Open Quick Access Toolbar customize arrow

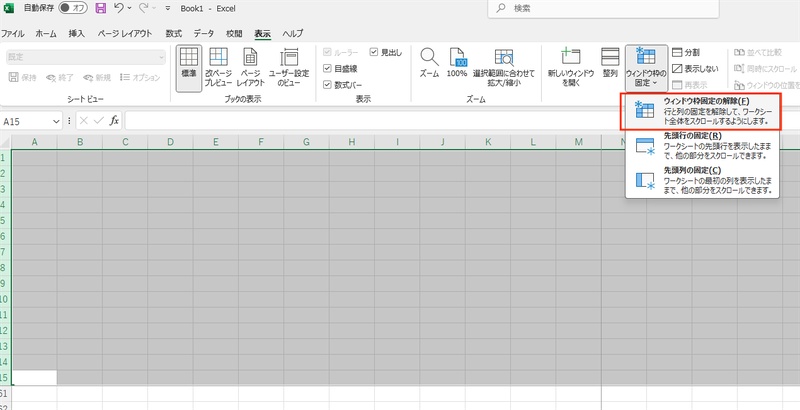tap(168, 9)
